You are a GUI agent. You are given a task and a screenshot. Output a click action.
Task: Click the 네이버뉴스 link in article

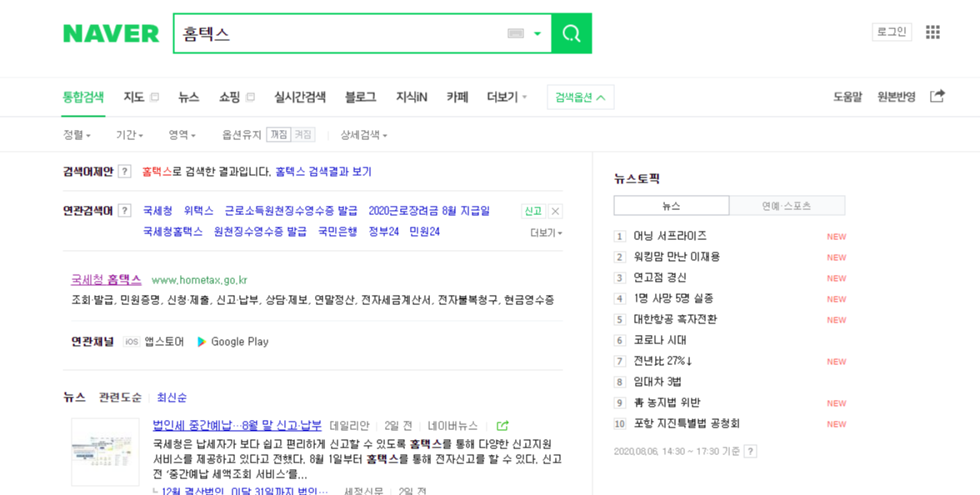coord(453,427)
